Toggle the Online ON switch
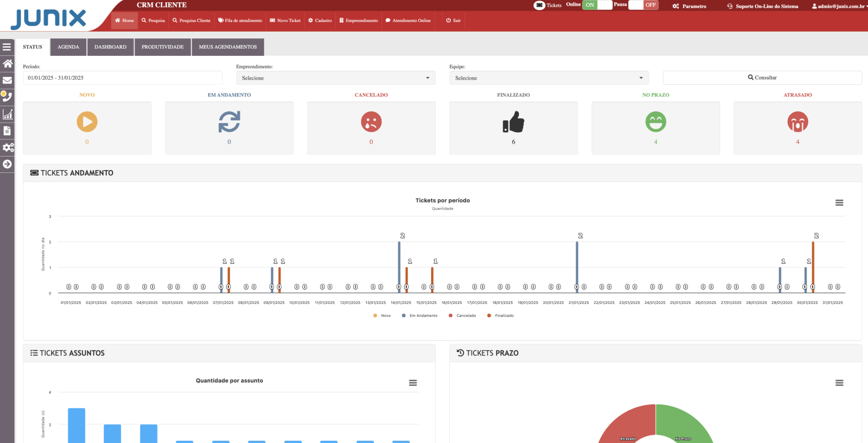Viewport: 868px width, 443px height. (597, 5)
